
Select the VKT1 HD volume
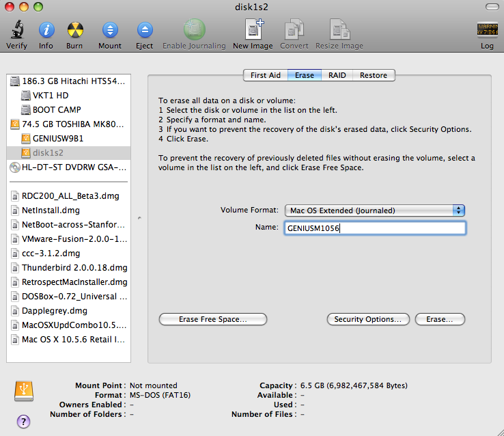[x=68, y=96]
